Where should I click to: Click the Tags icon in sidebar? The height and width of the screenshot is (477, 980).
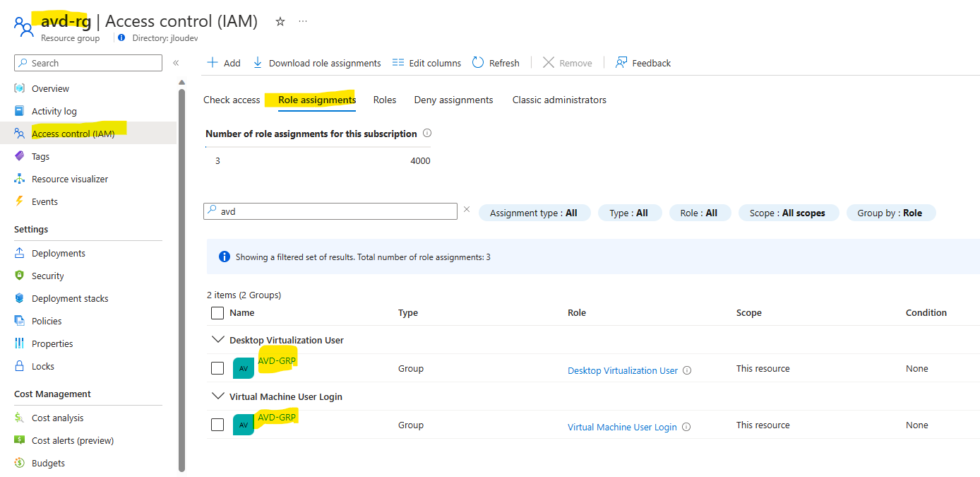(x=20, y=156)
